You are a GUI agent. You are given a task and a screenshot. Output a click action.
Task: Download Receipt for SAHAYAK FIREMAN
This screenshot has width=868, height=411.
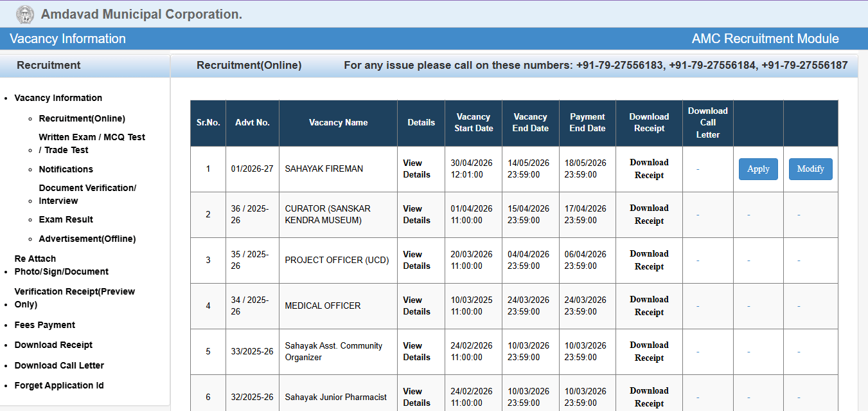pyautogui.click(x=649, y=169)
